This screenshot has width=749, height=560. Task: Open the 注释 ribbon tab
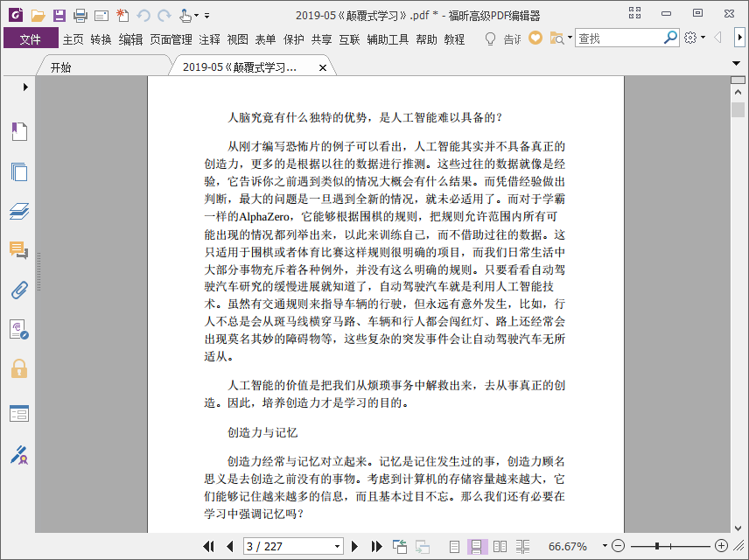209,39
